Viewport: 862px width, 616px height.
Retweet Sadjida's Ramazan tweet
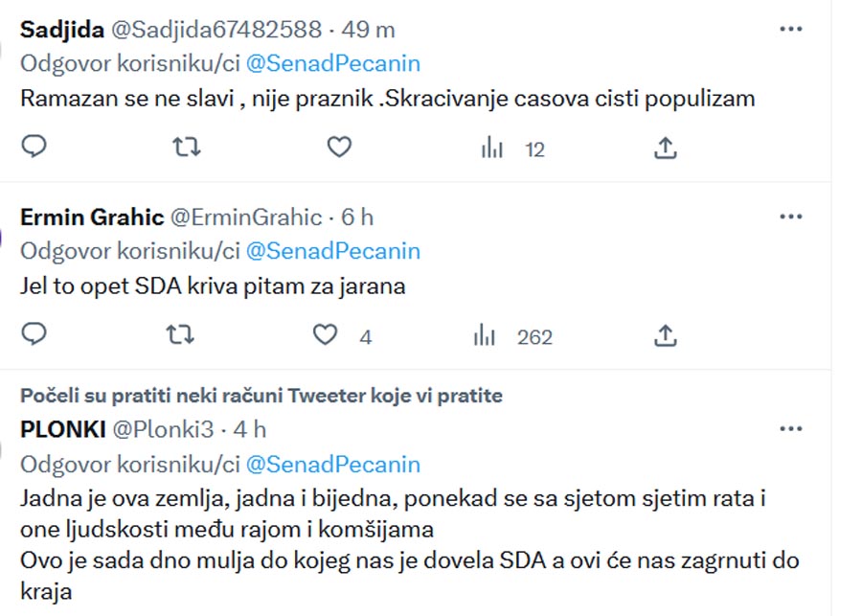tap(187, 147)
